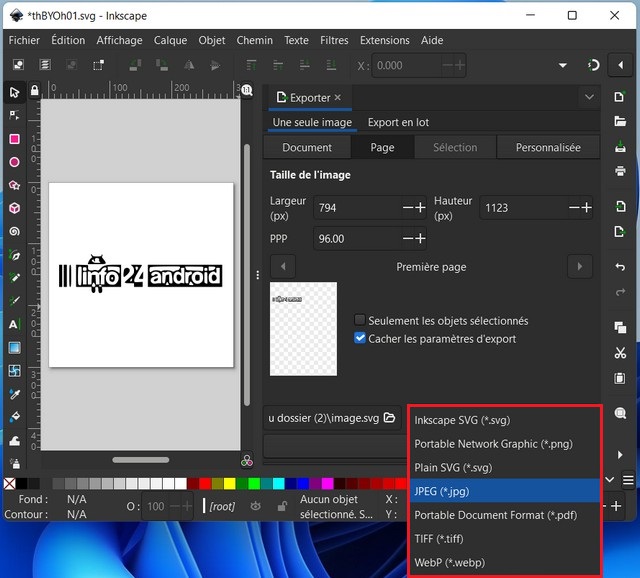Choose Plain SVG (*.svg) format

[505, 467]
